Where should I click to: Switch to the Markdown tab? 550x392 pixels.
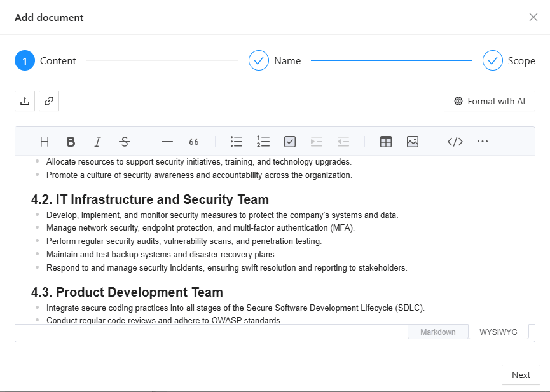tap(437, 331)
